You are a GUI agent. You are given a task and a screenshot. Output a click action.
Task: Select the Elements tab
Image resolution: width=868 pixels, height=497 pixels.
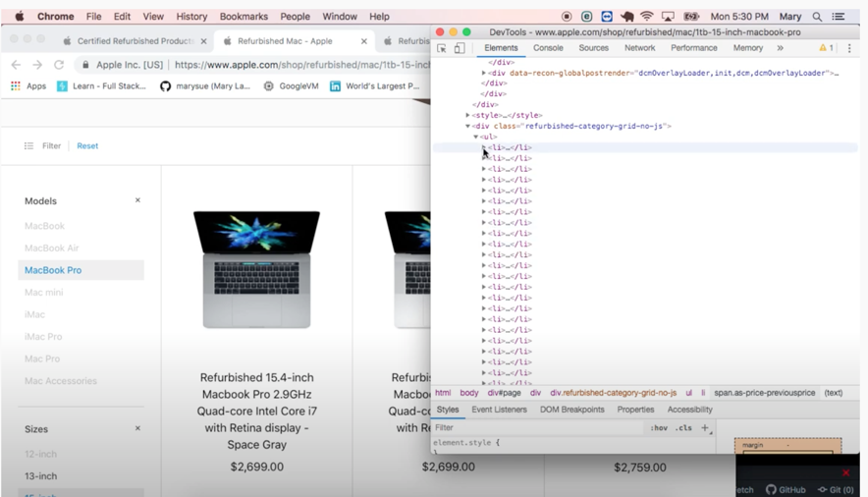501,48
